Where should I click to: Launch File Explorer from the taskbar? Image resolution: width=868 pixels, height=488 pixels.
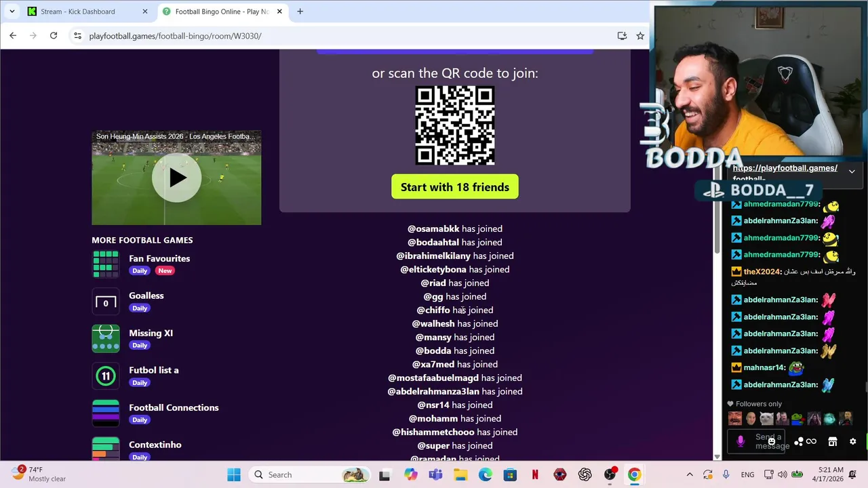tap(460, 474)
